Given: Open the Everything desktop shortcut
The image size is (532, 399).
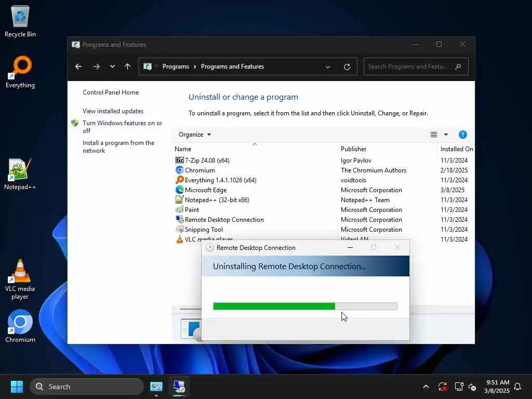Looking at the screenshot, I should [20, 72].
